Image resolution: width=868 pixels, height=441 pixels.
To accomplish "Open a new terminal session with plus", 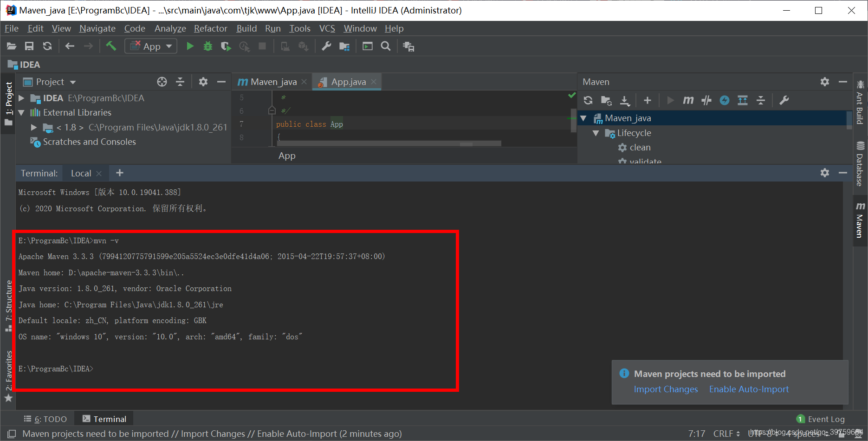I will (120, 173).
